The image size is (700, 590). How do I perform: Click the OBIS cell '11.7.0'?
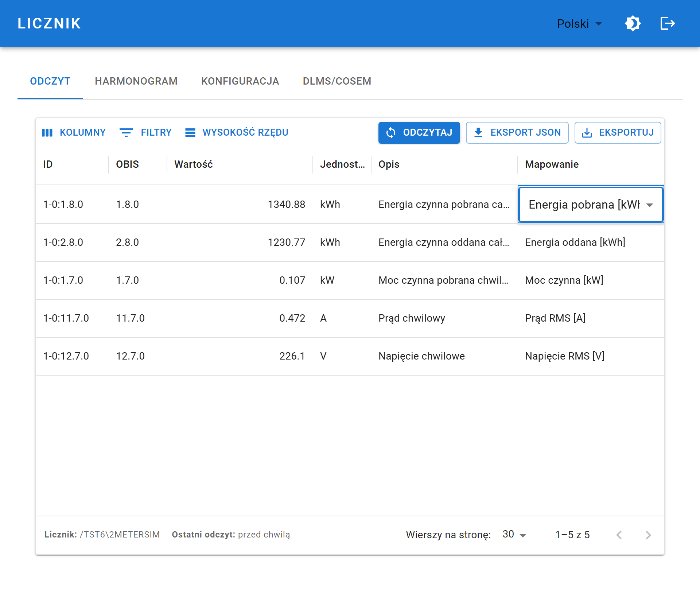click(x=138, y=318)
